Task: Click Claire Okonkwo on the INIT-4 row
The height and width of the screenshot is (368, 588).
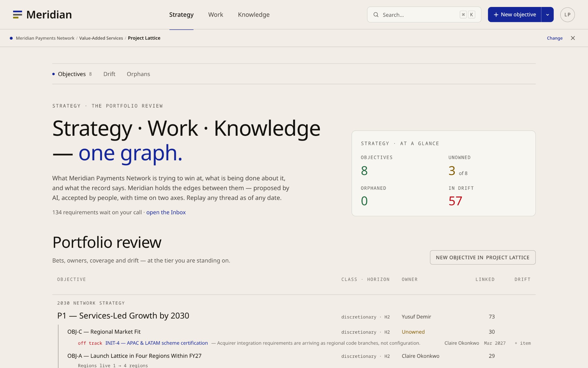Action: click(x=462, y=343)
